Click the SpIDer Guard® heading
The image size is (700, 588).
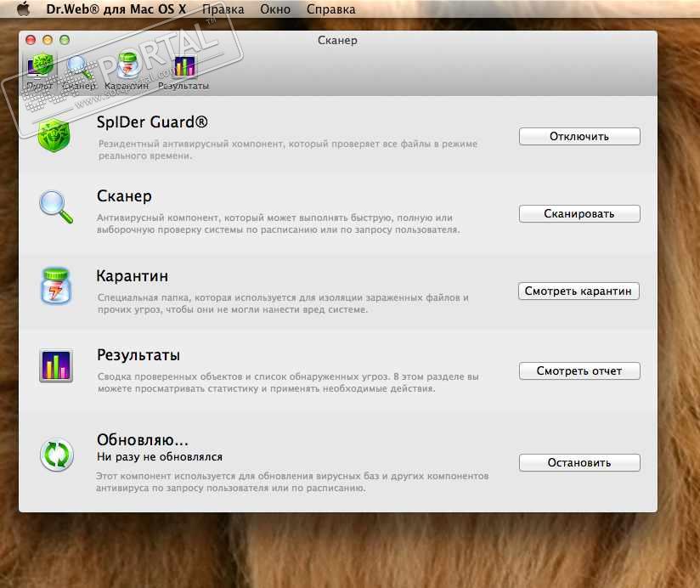(x=152, y=122)
